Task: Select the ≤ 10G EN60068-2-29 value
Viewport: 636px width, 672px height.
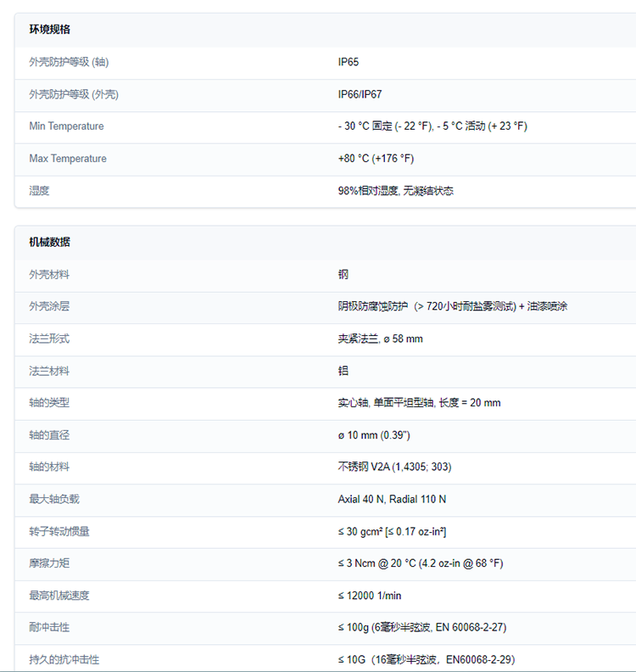Action: 427,659
